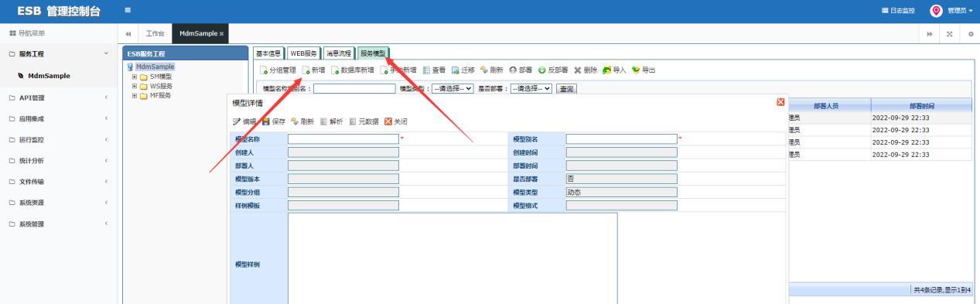Expand the 运行监控 menu
This screenshot has height=304, width=980.
pos(60,139)
